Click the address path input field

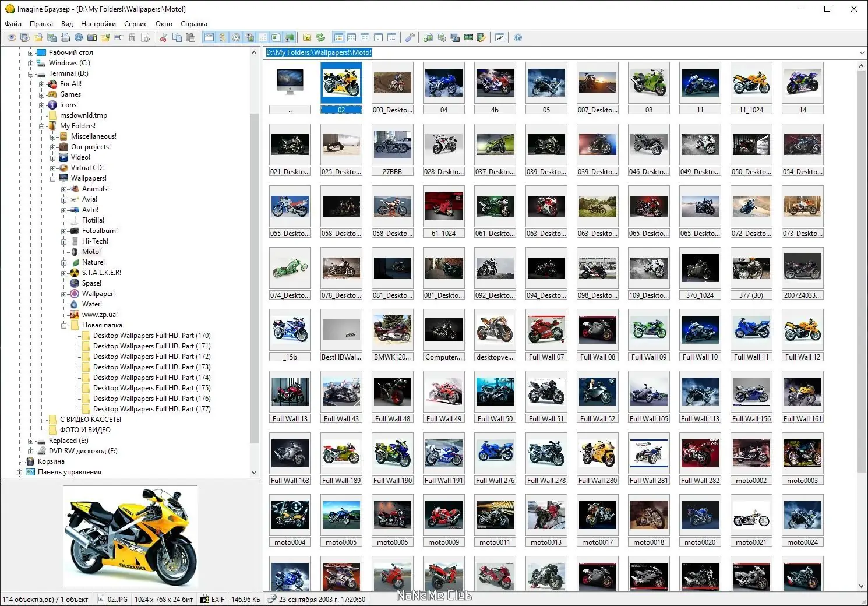pyautogui.click(x=559, y=52)
